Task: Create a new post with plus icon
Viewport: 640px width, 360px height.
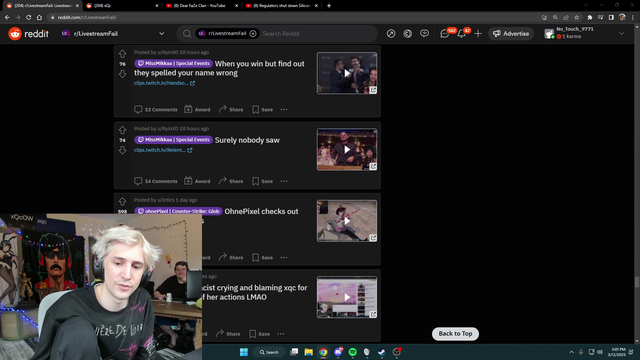Action: (x=478, y=33)
